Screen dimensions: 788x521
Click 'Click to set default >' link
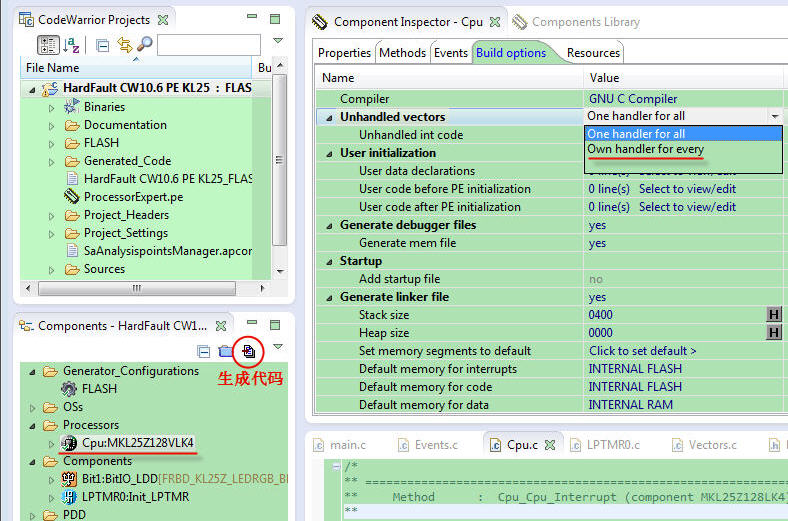coord(642,351)
